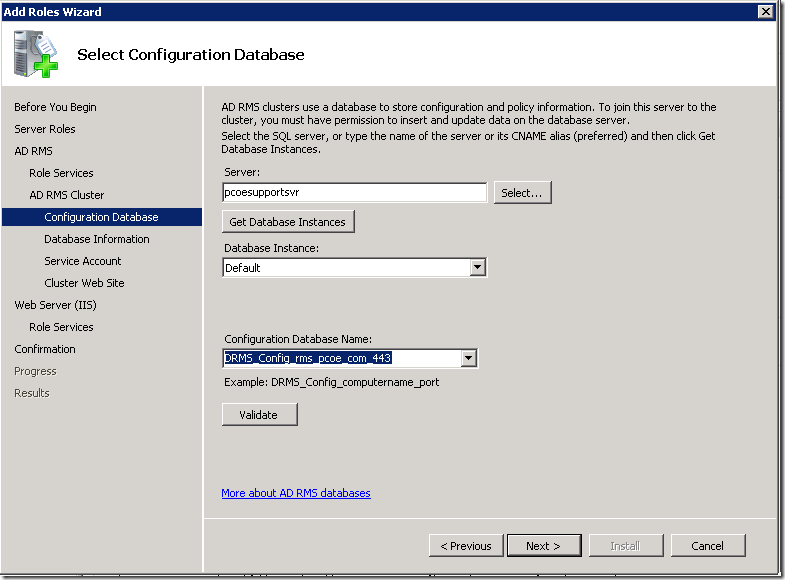Click the Select Configuration Database heading
Image resolution: width=785 pixels, height=580 pixels.
(x=191, y=55)
